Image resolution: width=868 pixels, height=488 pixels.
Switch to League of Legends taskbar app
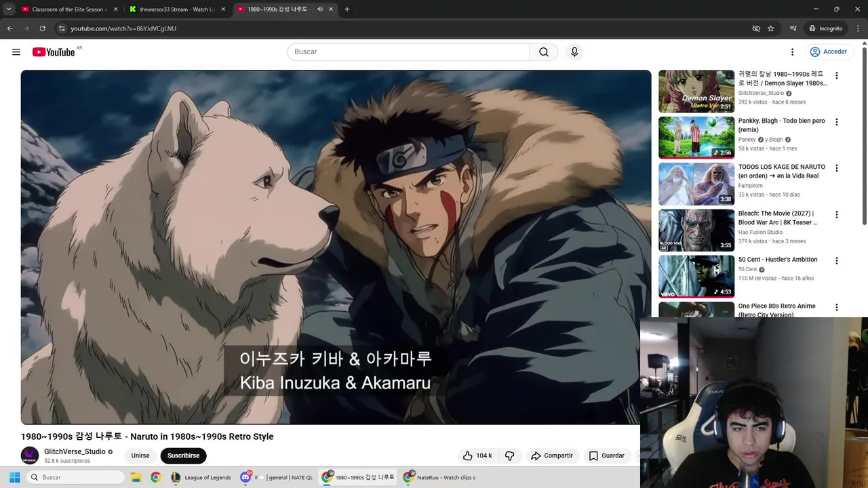(x=201, y=477)
